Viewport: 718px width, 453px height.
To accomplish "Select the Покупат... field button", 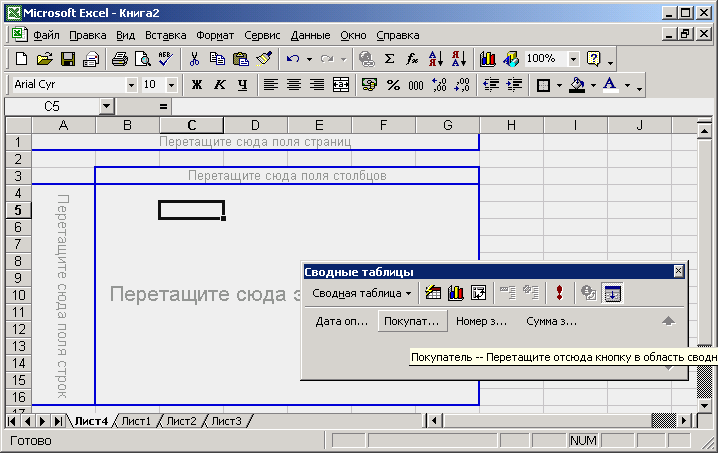I will pos(412,321).
